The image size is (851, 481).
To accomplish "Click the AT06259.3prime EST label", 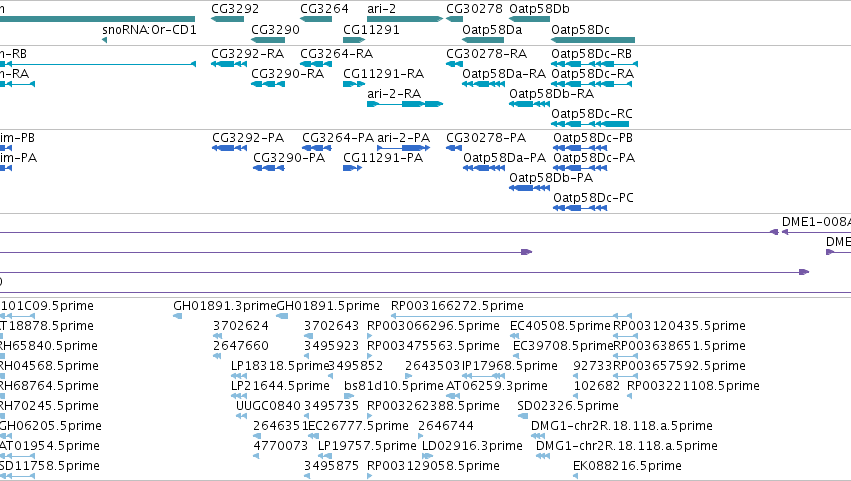I will click(497, 386).
